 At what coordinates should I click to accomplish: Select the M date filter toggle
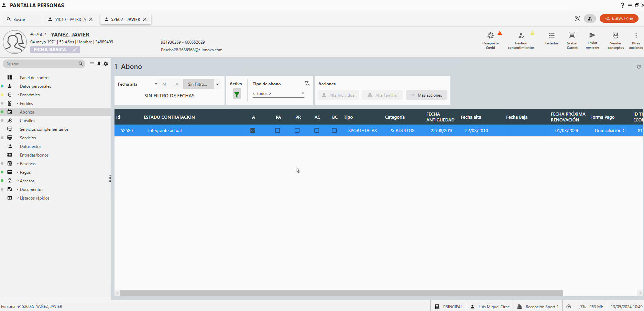tap(164, 84)
